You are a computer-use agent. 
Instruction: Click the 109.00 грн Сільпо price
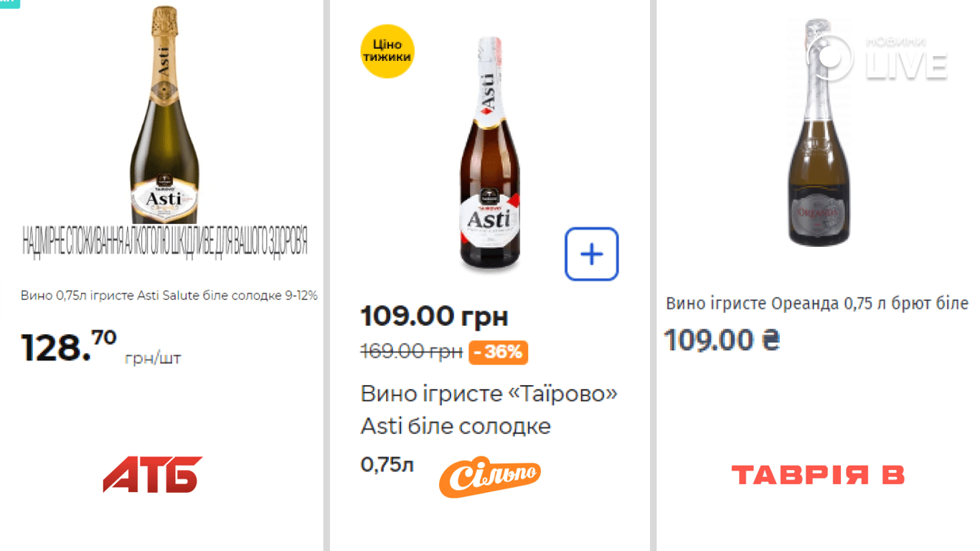[434, 316]
